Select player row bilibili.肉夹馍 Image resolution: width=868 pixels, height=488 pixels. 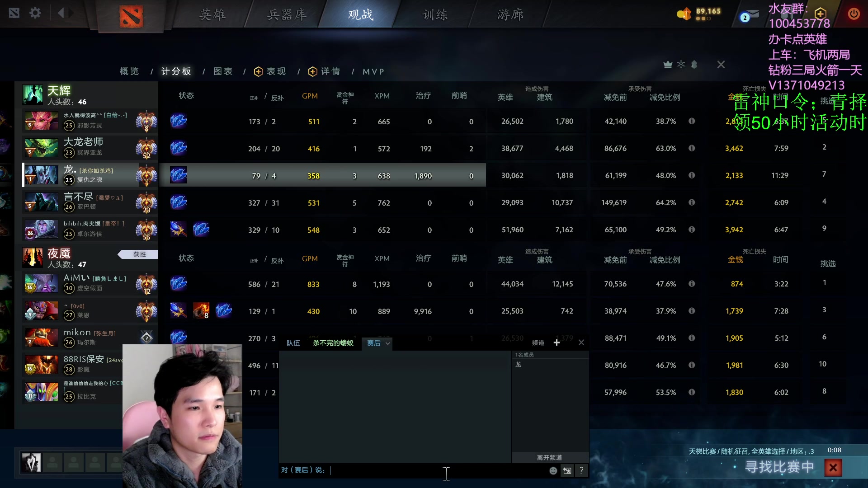90,229
